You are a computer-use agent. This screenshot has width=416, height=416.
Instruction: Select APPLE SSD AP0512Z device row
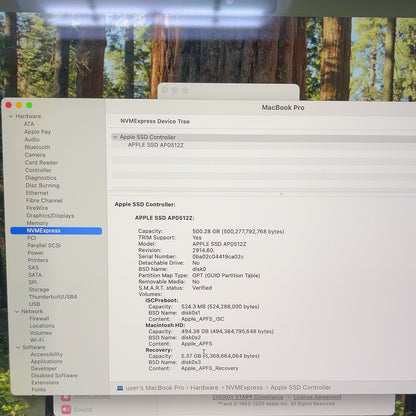pyautogui.click(x=263, y=145)
